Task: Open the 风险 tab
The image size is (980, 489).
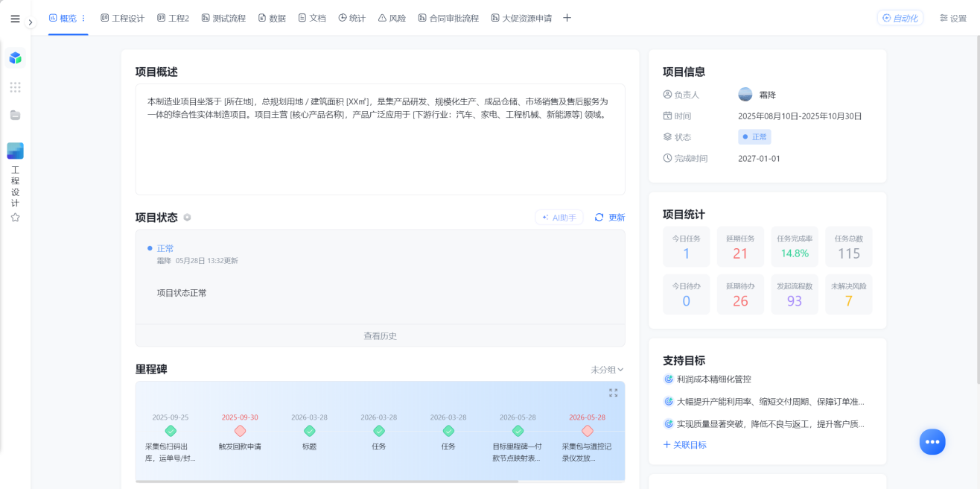Action: point(392,18)
